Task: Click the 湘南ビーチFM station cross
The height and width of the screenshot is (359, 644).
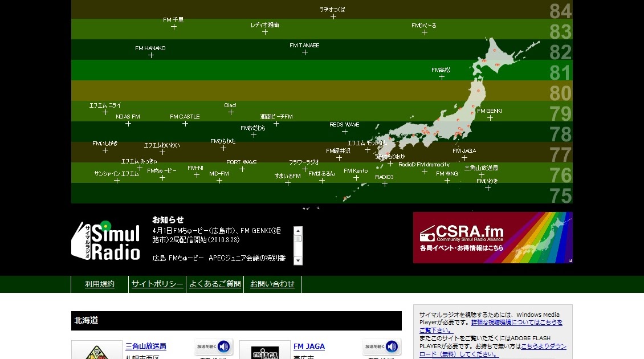Action: pyautogui.click(x=276, y=124)
